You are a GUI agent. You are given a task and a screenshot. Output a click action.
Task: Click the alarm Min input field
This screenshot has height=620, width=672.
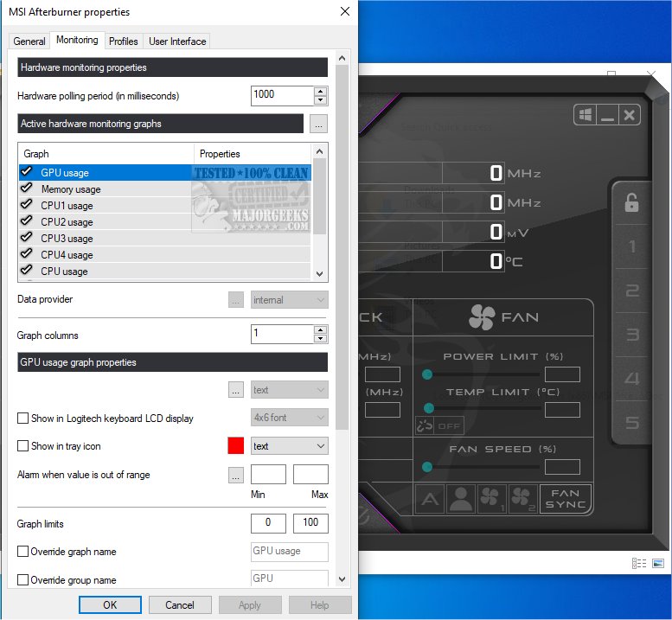tap(268, 475)
